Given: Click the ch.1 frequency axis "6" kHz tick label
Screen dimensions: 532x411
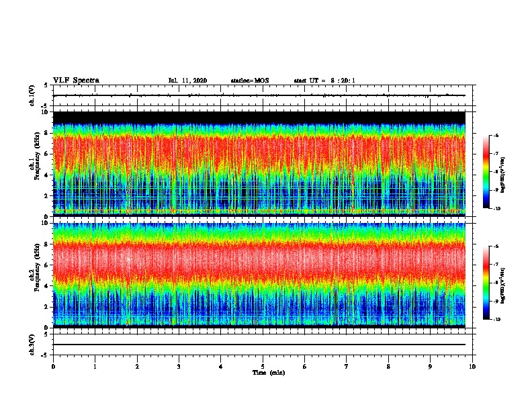Looking at the screenshot, I should point(46,154).
